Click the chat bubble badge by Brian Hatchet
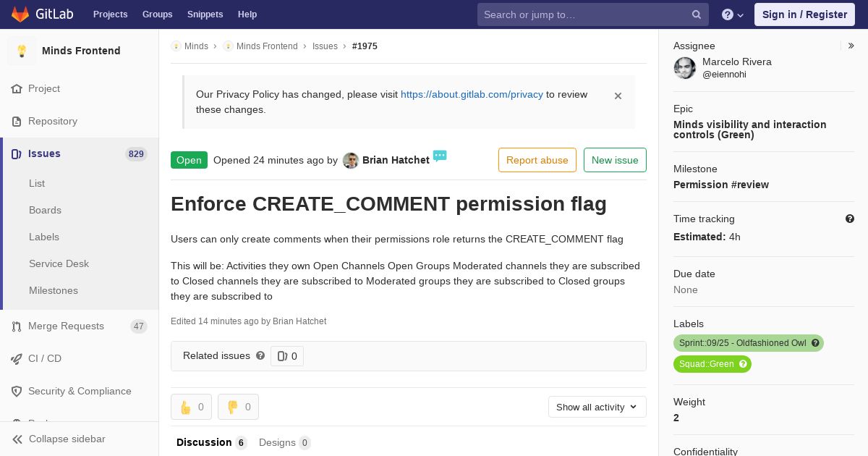This screenshot has height=456, width=868. pyautogui.click(x=440, y=156)
